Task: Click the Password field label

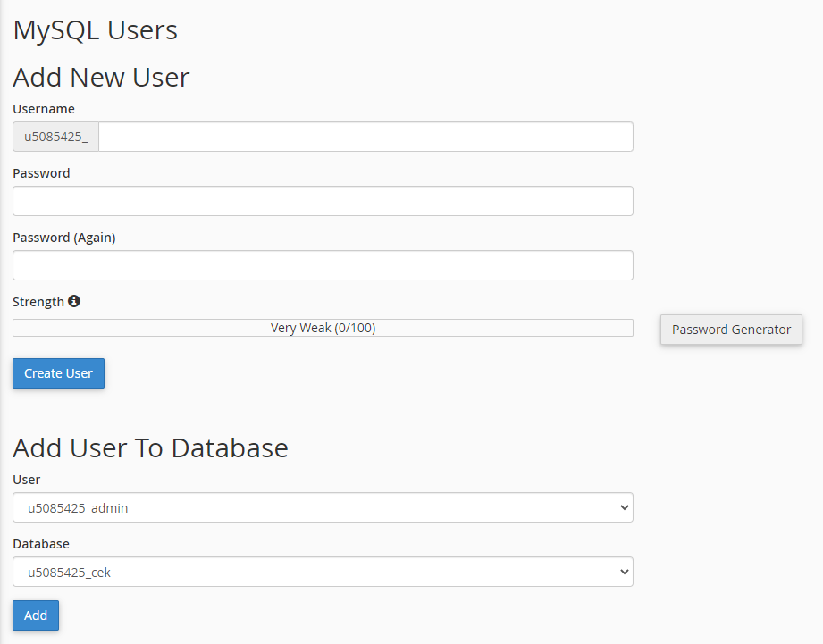Action: click(41, 173)
